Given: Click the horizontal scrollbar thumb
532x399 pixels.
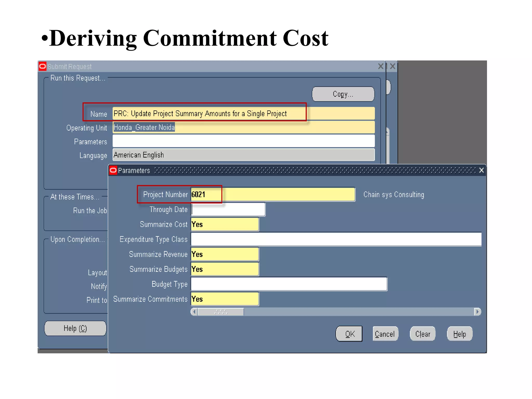Looking at the screenshot, I should coord(221,312).
